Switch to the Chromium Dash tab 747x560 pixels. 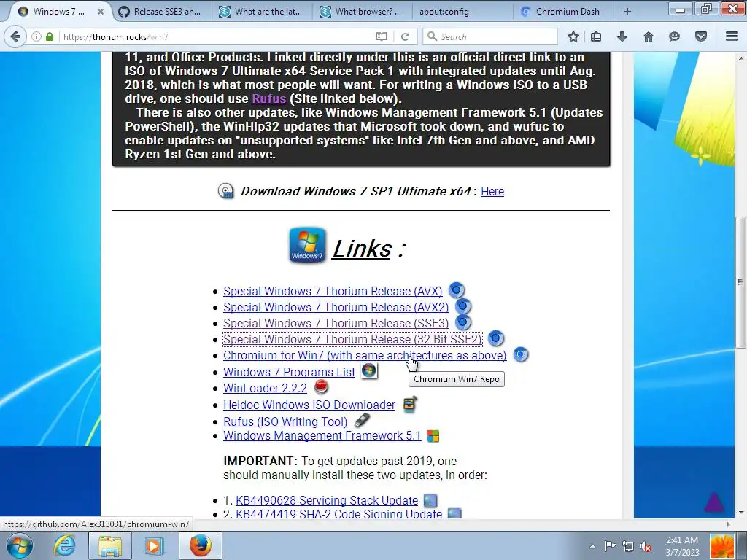[562, 12]
